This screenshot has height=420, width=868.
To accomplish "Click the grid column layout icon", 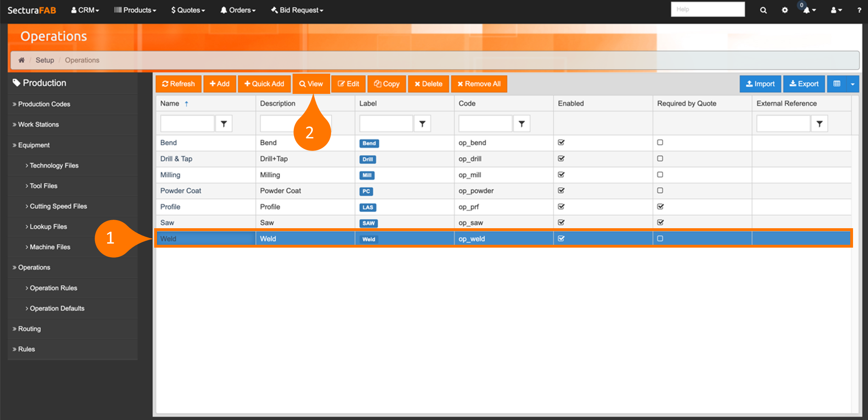I will click(837, 84).
